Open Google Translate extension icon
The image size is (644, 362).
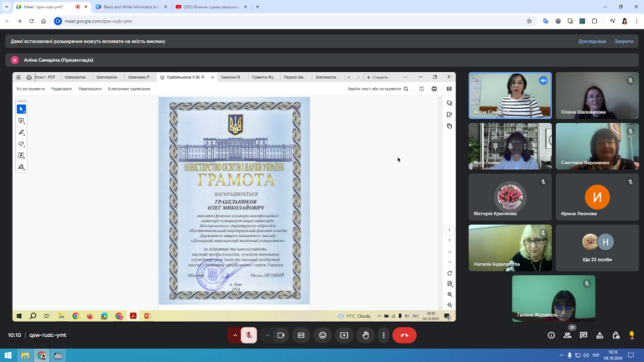coord(545,21)
